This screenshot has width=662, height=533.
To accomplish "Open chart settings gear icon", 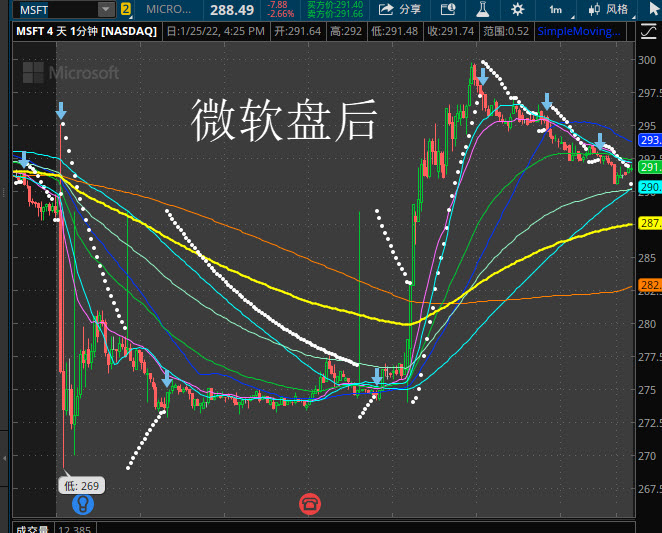I will tap(517, 9).
